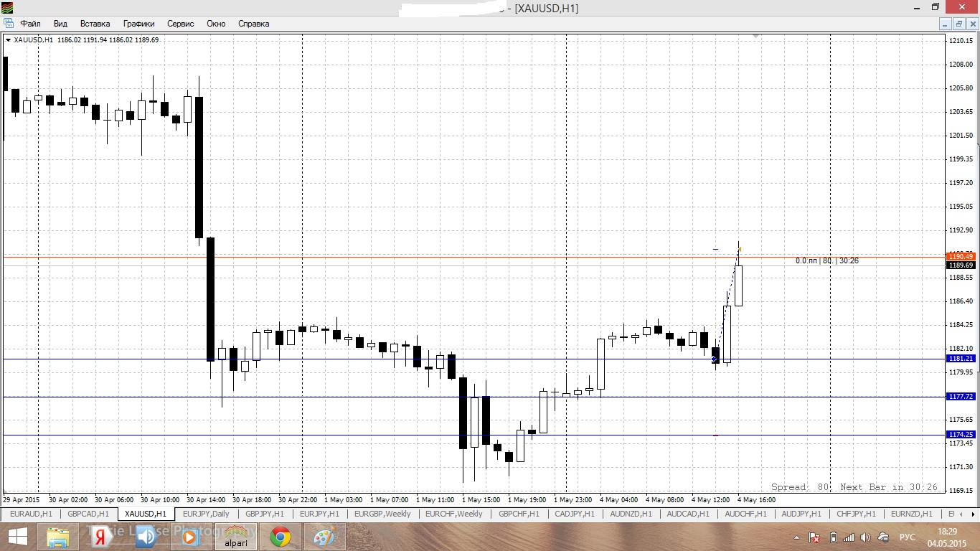Viewport: 980px width, 551px height.
Task: Open Paint from the taskbar
Action: pyautogui.click(x=324, y=537)
